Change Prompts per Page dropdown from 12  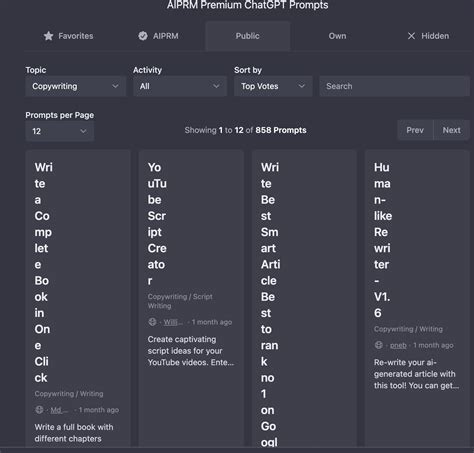point(60,131)
